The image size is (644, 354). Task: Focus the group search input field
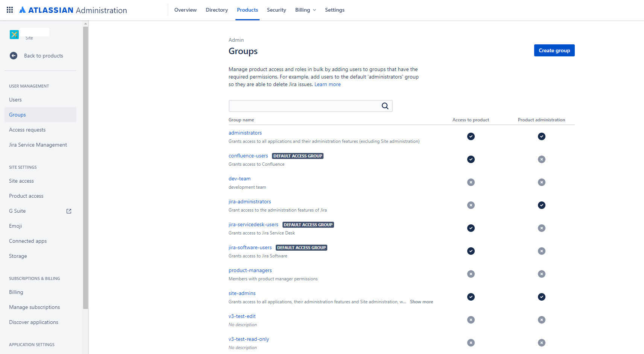coord(311,106)
